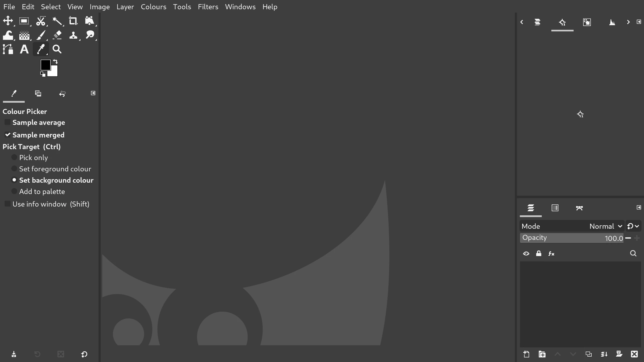
Task: Switch to the Paths tab
Action: [579, 208]
